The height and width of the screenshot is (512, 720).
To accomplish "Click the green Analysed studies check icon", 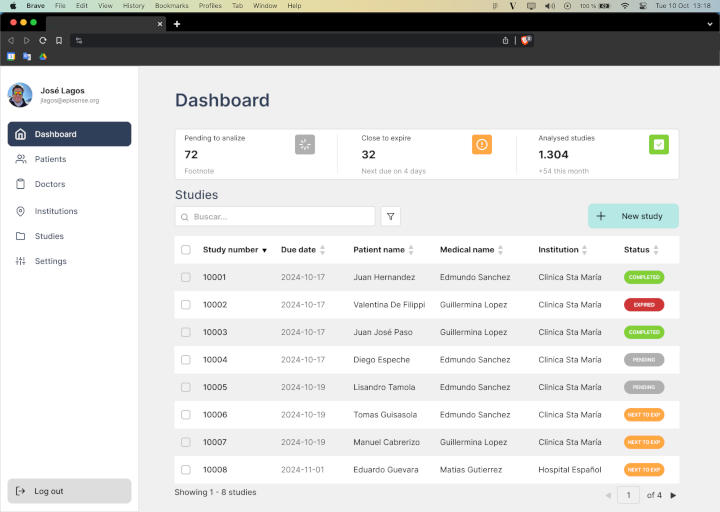I will coord(658,145).
